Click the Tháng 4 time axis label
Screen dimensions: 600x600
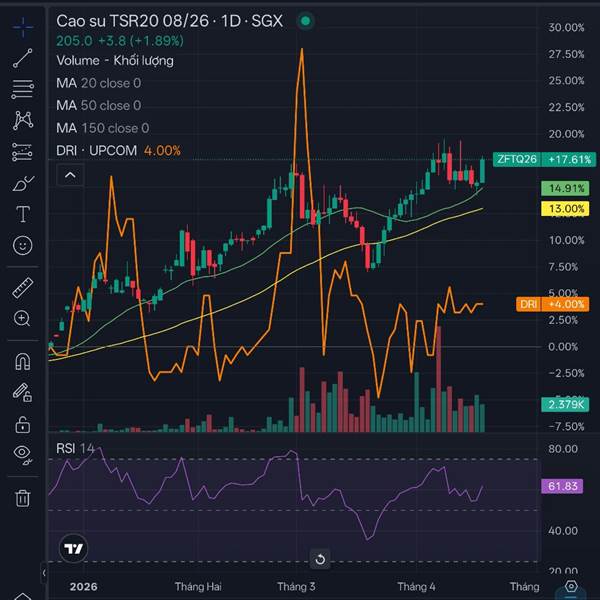416,587
